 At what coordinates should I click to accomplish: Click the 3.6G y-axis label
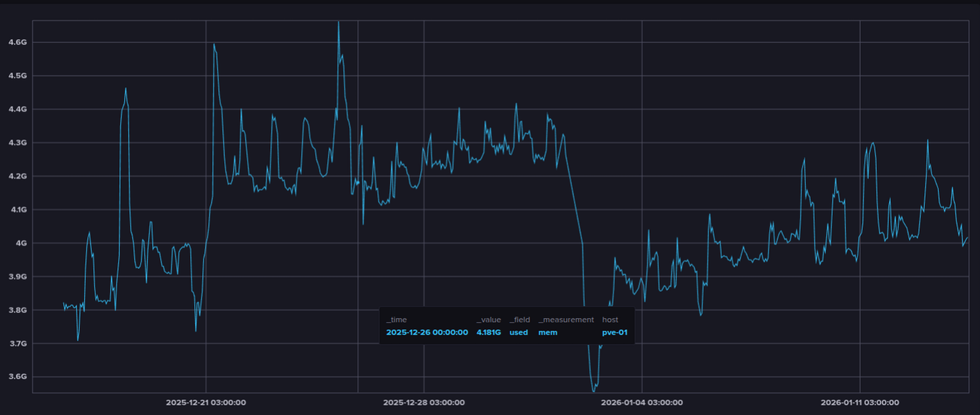17,377
